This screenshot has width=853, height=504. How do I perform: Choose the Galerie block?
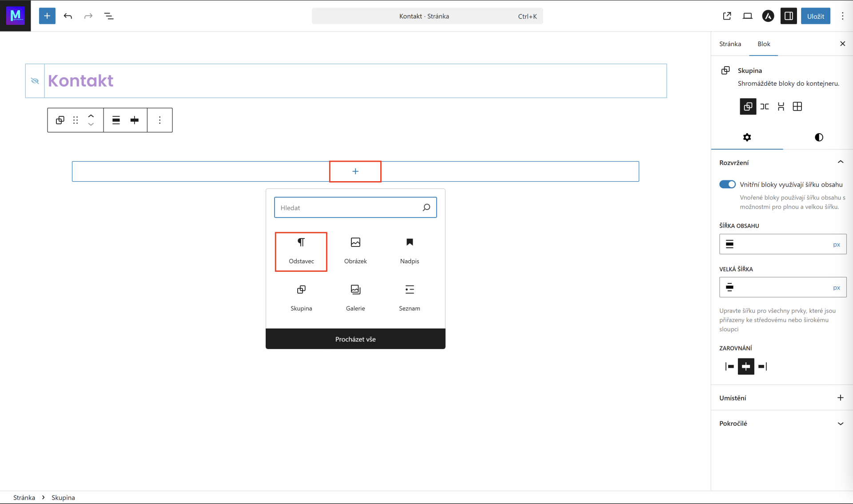[x=355, y=298]
